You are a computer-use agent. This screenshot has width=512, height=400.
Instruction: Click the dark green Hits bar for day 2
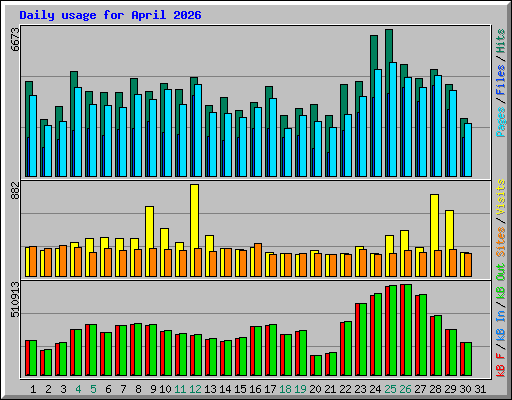coord(44,123)
